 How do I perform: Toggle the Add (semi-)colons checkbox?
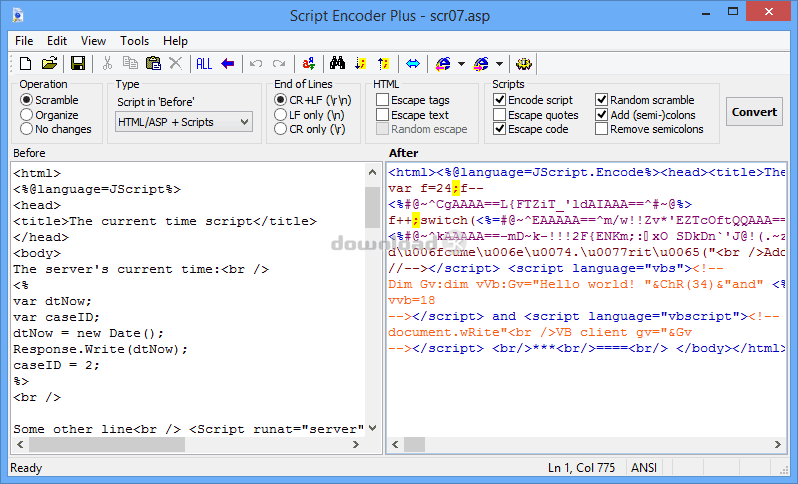click(645, 115)
